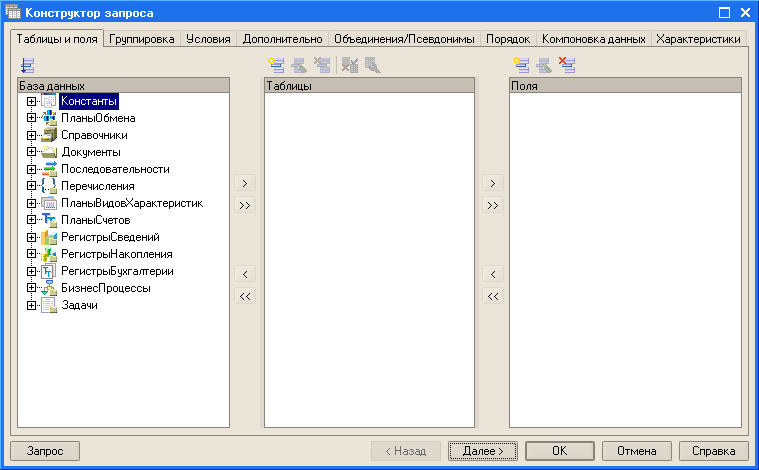Click the show change tables icon above База данных
The image size is (759, 470).
tap(26, 66)
